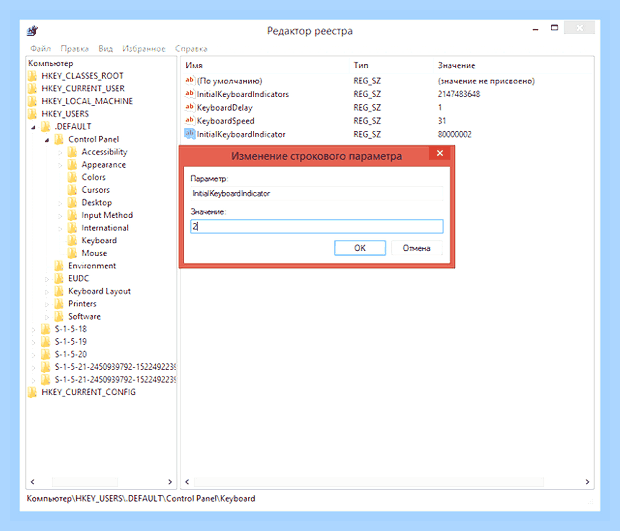The image size is (620, 531).
Task: Click the .DEFAULT folder icon
Action: pos(46,127)
